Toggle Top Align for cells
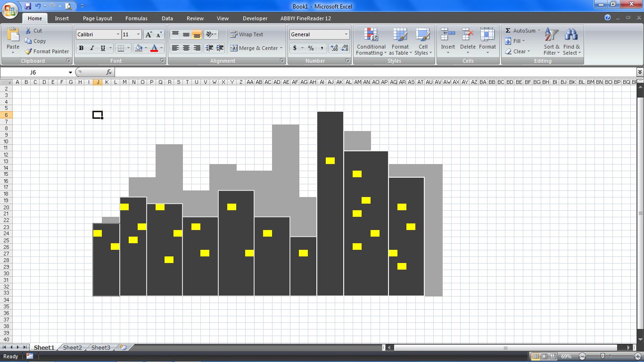The image size is (644, 362). [x=175, y=34]
